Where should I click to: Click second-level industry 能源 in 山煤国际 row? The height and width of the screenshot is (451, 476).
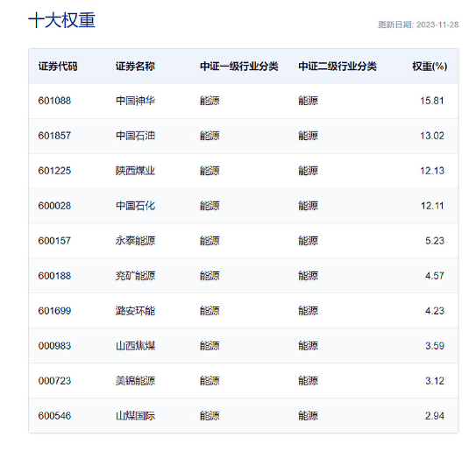(308, 416)
